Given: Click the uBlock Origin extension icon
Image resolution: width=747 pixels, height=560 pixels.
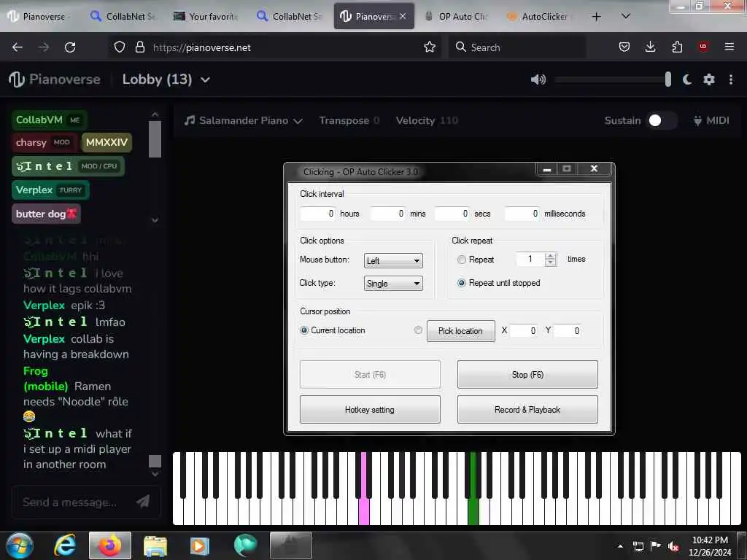Looking at the screenshot, I should click(703, 47).
